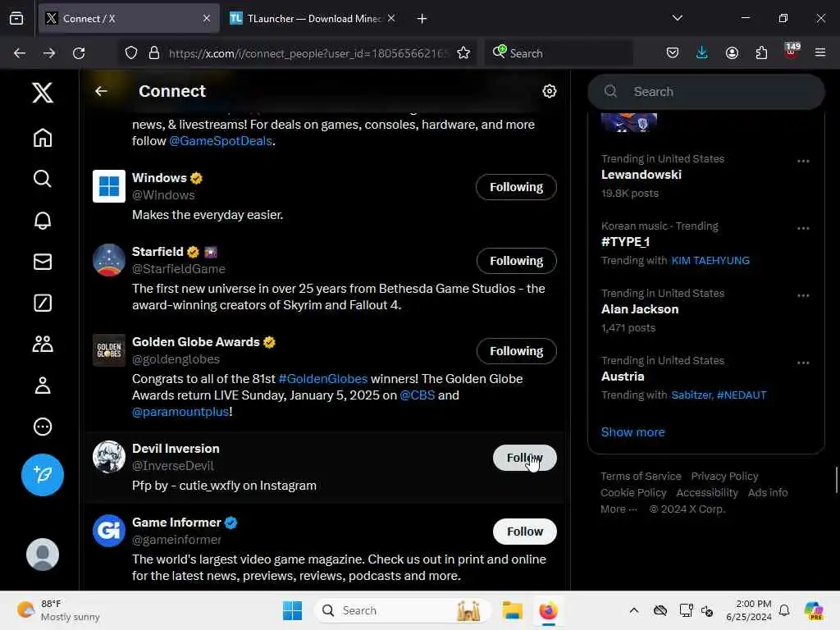Save page to Pocket

[673, 53]
